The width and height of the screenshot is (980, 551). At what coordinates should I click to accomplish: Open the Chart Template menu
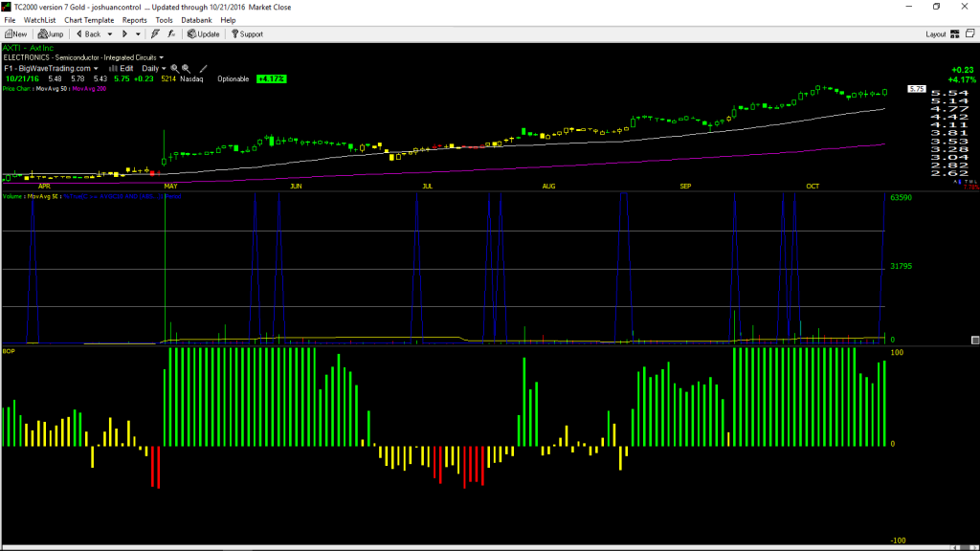point(89,20)
